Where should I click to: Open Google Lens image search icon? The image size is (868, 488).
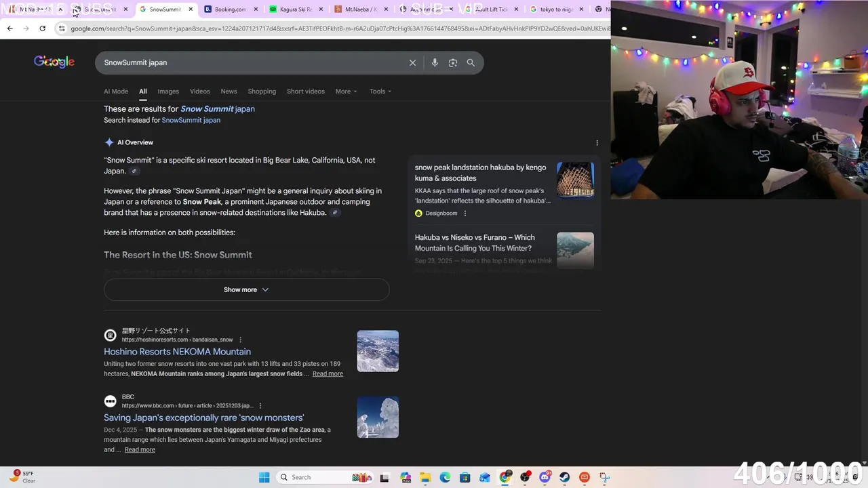(453, 62)
